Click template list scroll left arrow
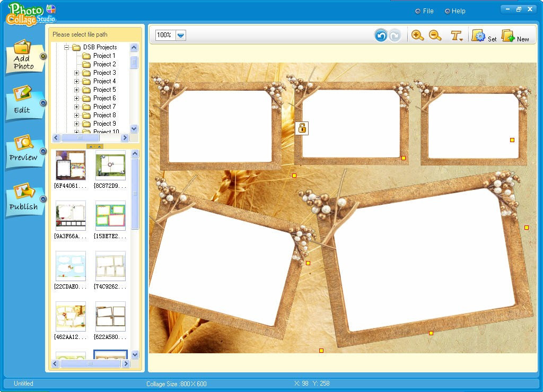 (55, 363)
